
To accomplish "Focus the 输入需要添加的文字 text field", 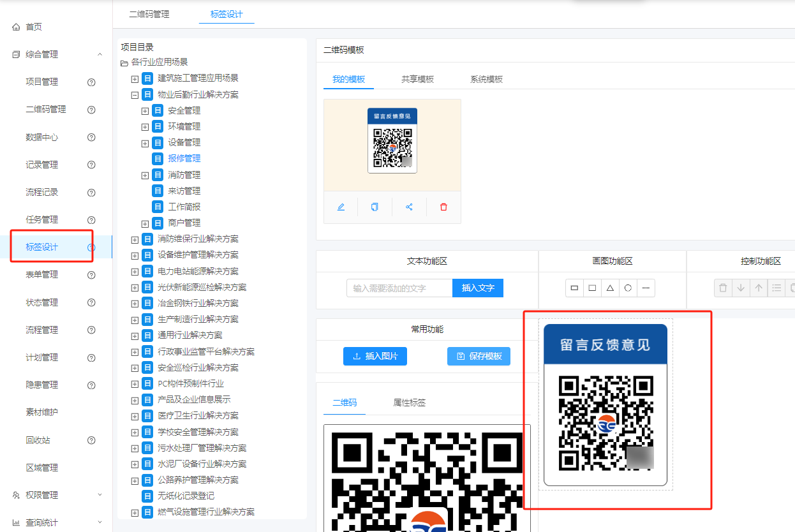I will (x=399, y=288).
